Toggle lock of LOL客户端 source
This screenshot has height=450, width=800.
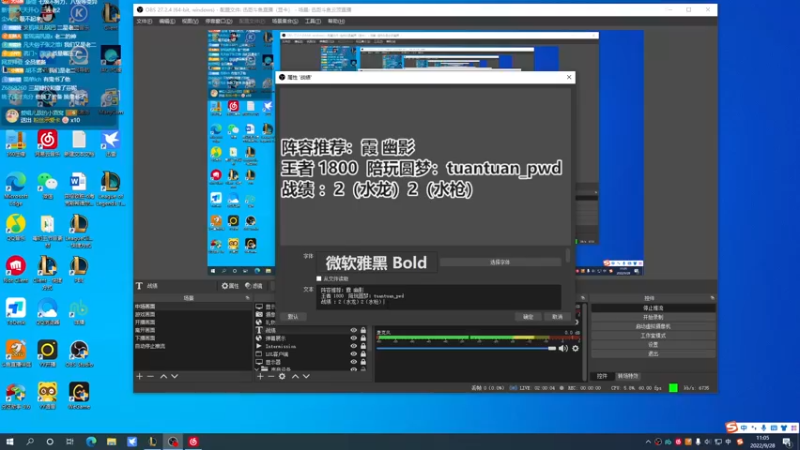363,354
